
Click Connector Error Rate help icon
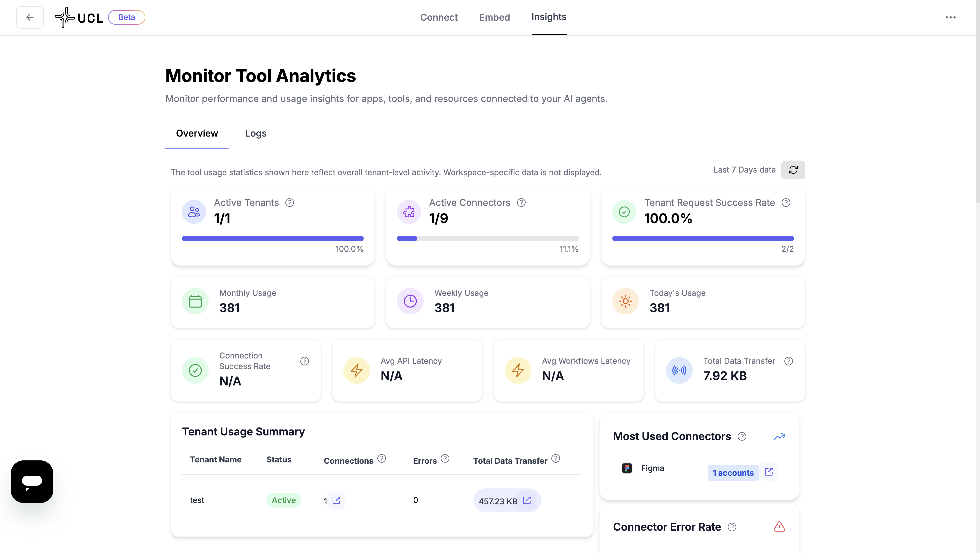[x=732, y=527]
